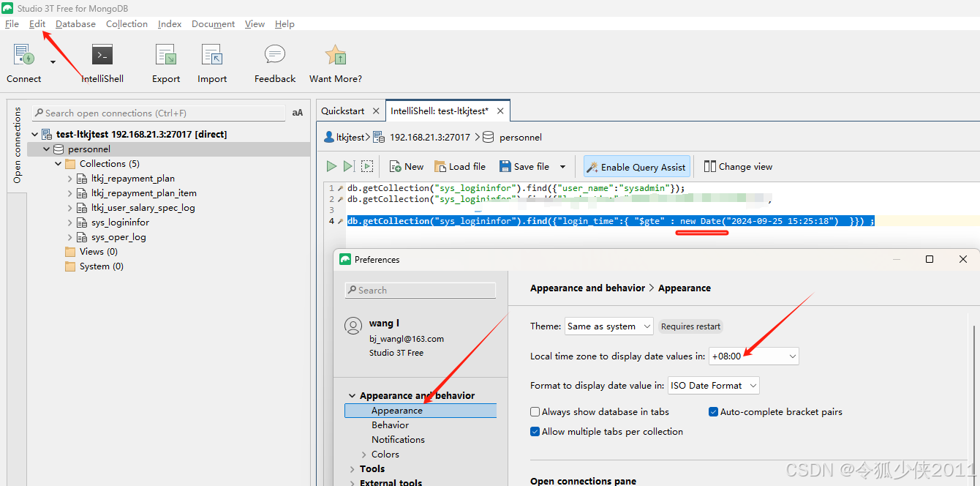Switch to the Quickstart tab

pos(343,111)
